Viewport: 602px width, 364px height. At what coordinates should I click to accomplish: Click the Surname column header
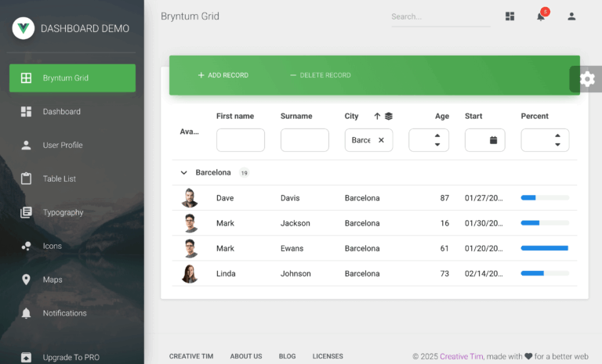click(x=296, y=116)
